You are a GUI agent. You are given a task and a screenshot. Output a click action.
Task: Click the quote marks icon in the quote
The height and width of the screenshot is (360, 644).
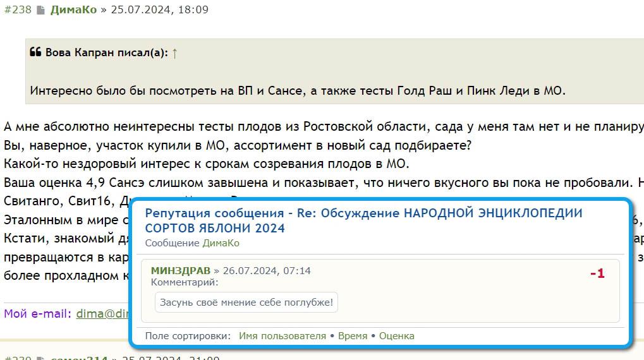[35, 52]
